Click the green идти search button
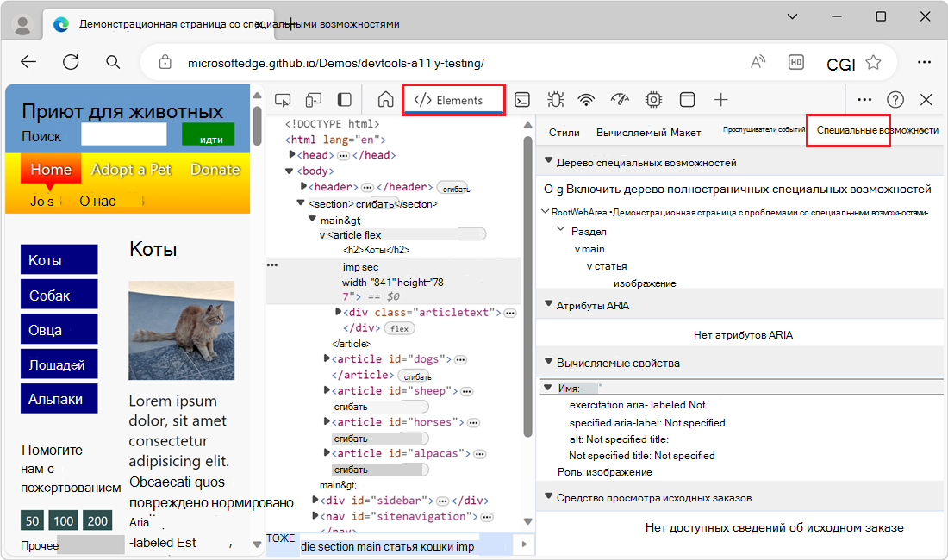 pyautogui.click(x=208, y=134)
